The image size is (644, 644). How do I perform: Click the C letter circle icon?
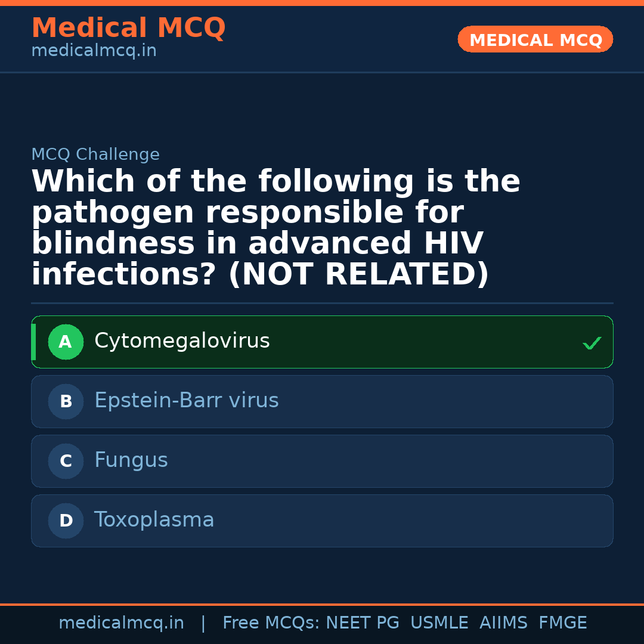pos(66,462)
